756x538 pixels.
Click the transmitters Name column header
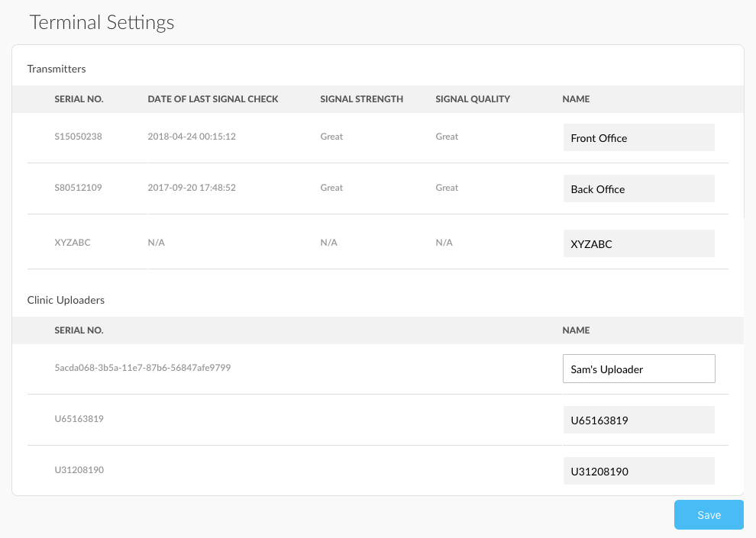click(x=576, y=98)
